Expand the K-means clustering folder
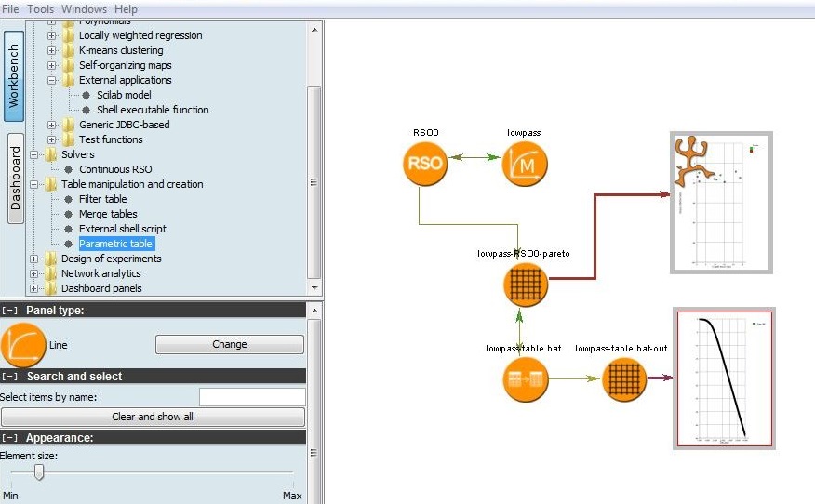Viewport: 815px width, 504px height. point(53,50)
